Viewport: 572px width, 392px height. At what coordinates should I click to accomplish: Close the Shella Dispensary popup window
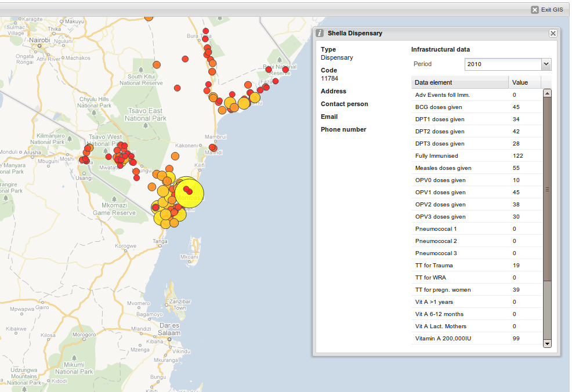pos(553,34)
